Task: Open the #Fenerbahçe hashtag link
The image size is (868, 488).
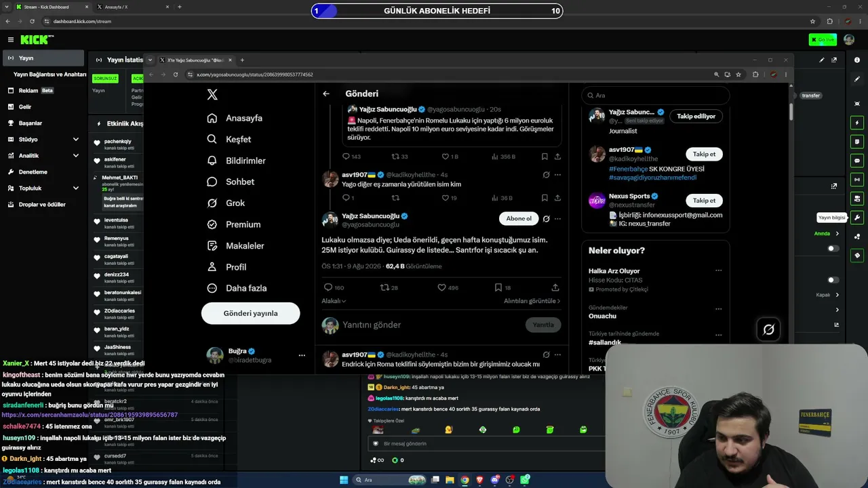Action: [628, 169]
